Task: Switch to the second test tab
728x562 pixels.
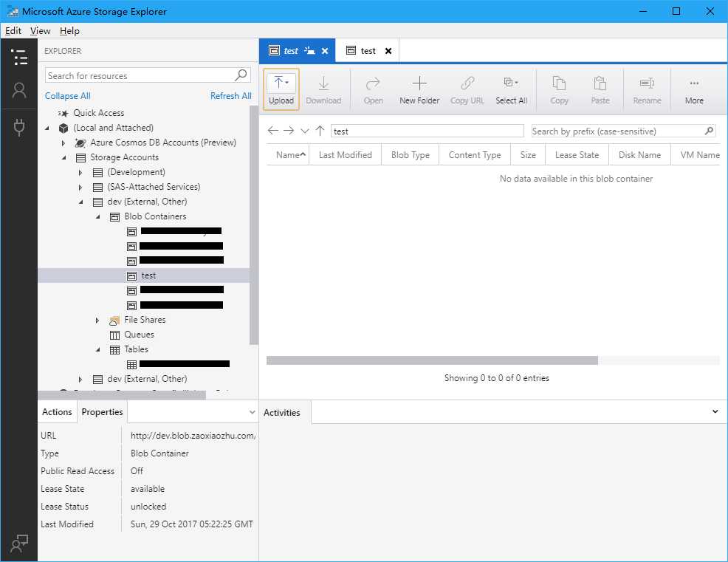Action: pos(368,51)
